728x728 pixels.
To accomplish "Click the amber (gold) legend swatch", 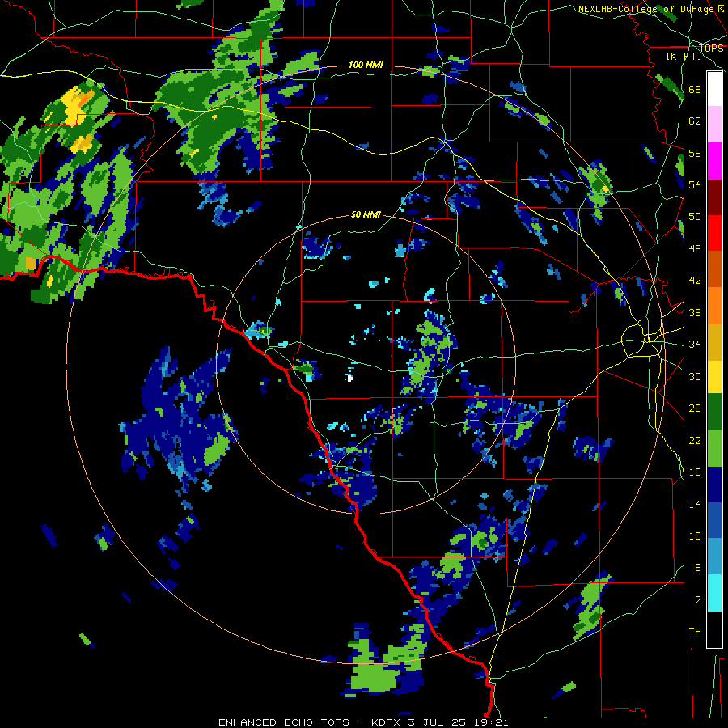I will (x=714, y=342).
